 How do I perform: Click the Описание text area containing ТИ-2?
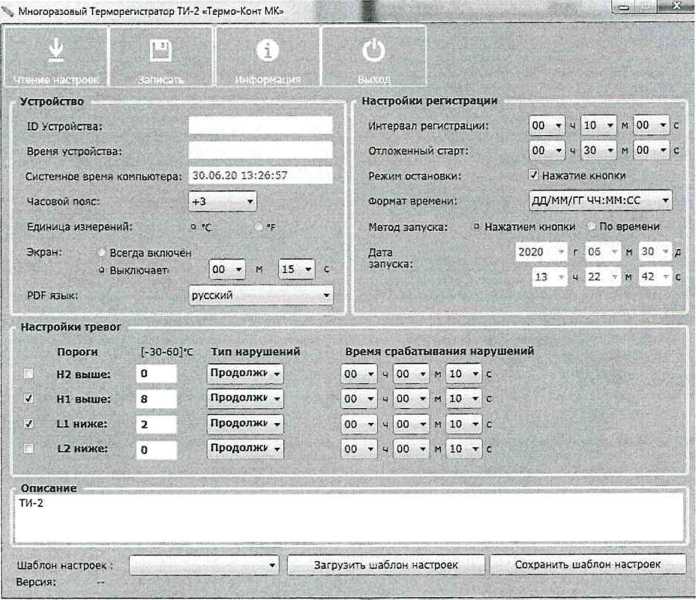point(349,518)
